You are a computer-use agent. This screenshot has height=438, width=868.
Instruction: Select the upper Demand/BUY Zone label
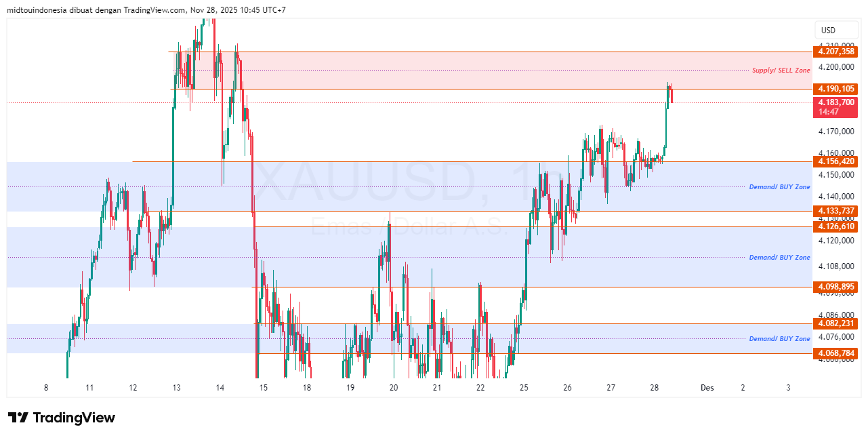(780, 186)
